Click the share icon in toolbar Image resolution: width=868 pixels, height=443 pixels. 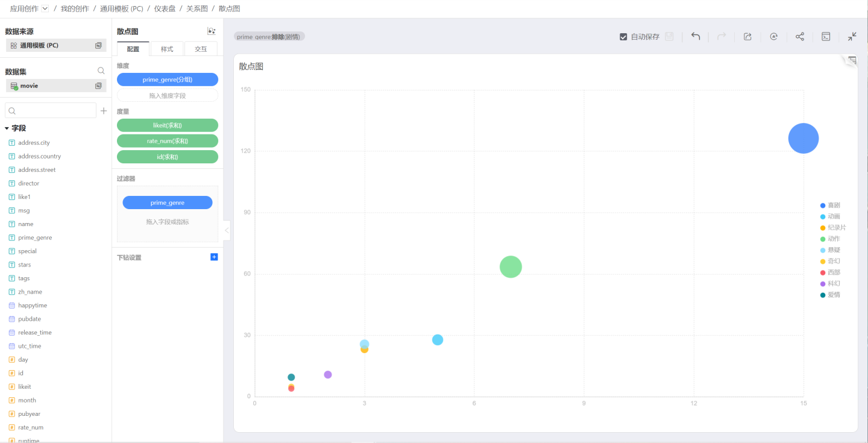(x=800, y=37)
